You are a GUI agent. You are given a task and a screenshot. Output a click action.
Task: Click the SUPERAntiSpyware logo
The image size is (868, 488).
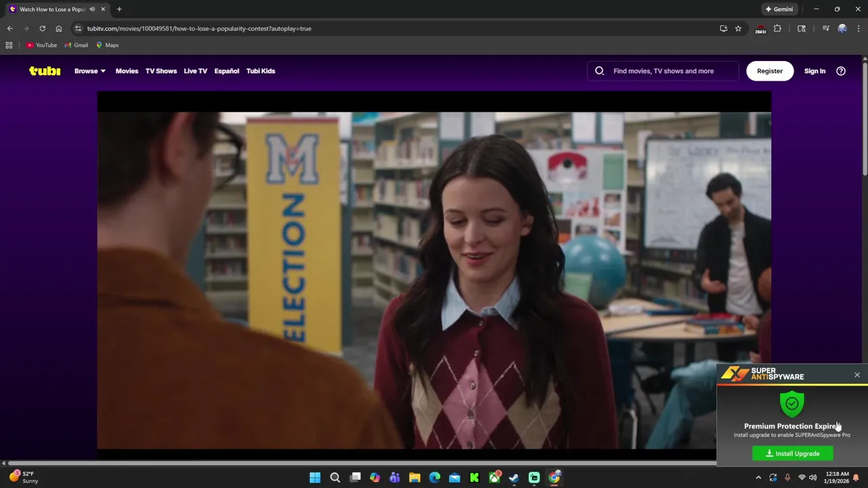[762, 374]
